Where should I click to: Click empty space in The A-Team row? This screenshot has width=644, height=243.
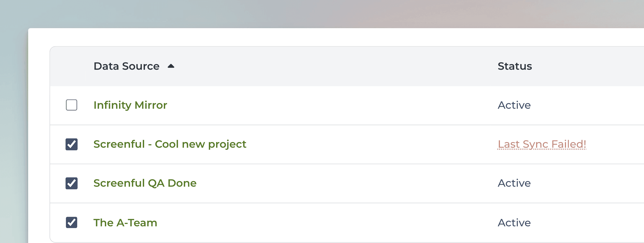tap(325, 222)
